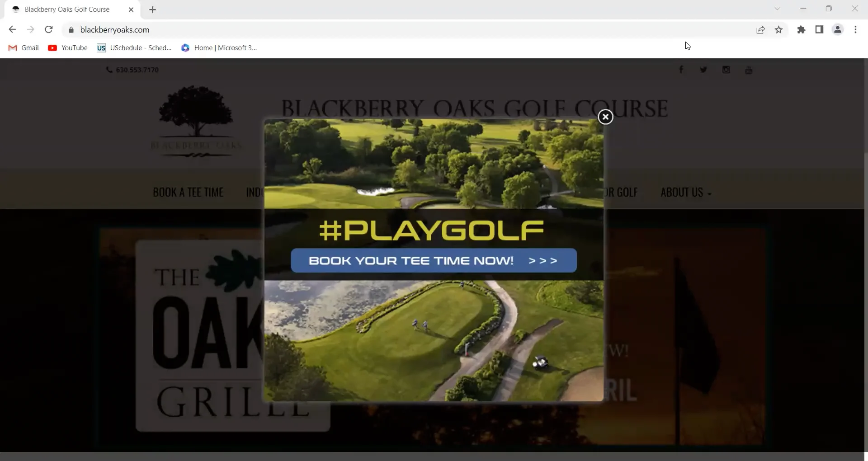Open the Extensions puzzle icon
The width and height of the screenshot is (868, 461).
pos(801,30)
